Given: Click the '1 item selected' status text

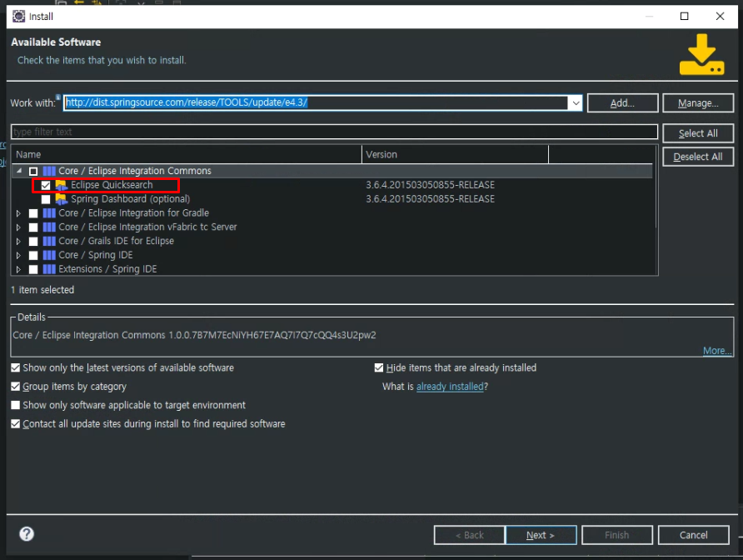Looking at the screenshot, I should 42,290.
